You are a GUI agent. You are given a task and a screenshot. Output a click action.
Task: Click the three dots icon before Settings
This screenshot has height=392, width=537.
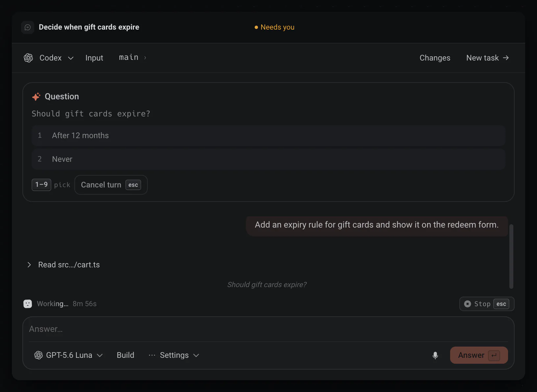click(x=152, y=355)
